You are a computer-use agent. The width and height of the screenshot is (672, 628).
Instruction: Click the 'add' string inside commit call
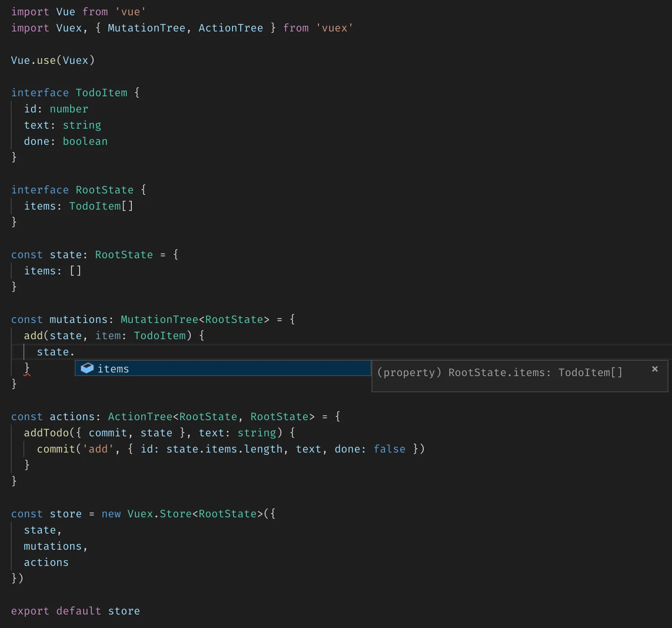(x=98, y=449)
